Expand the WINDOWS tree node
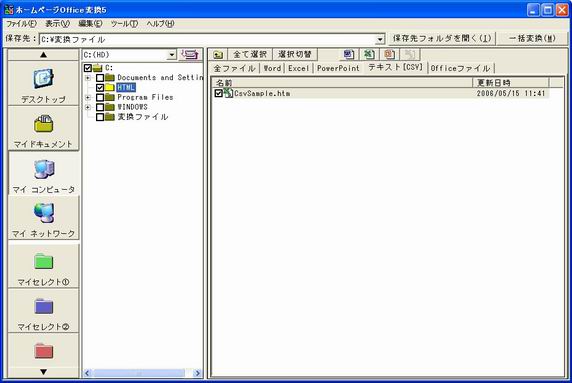 pos(88,107)
